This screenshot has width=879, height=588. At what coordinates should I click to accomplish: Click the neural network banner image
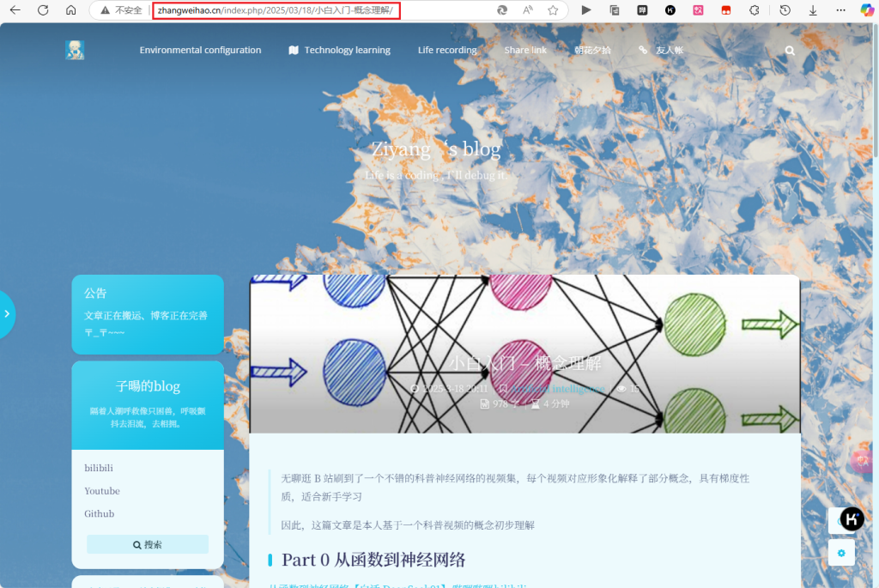[x=524, y=354]
